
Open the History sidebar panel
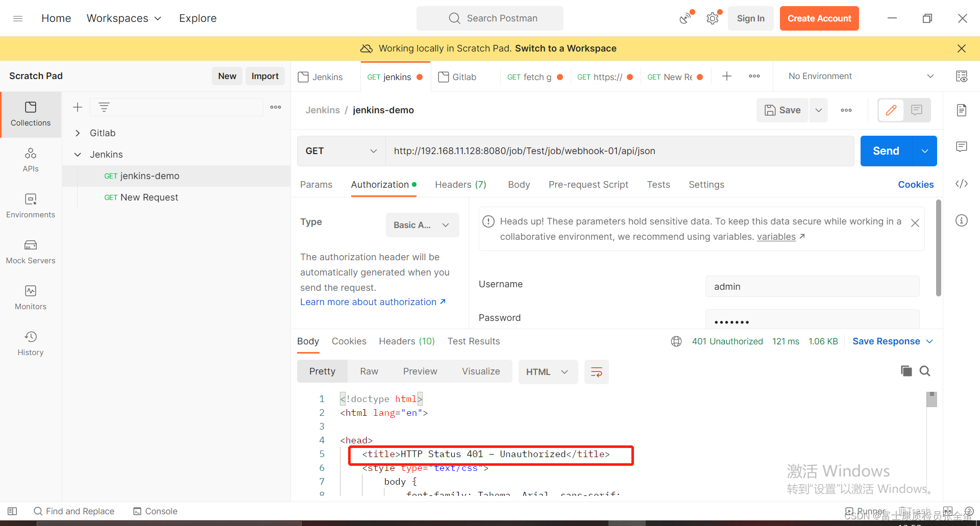coord(31,344)
